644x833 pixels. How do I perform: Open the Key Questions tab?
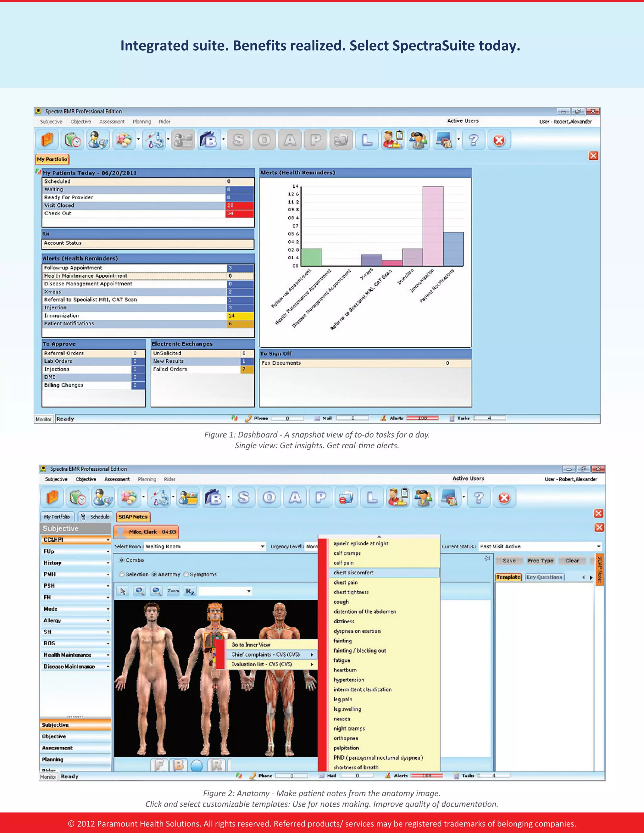pyautogui.click(x=544, y=577)
